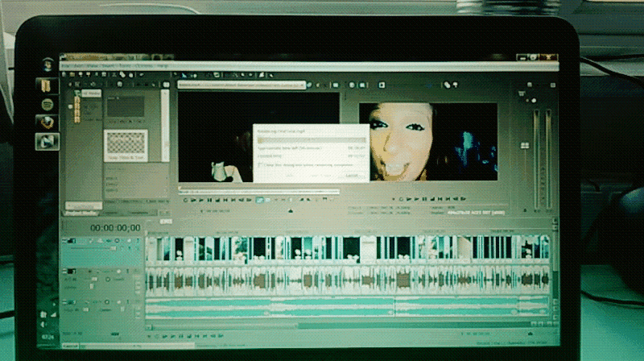Pause playback in the trimmer
This screenshot has width=644, height=361.
tap(209, 200)
